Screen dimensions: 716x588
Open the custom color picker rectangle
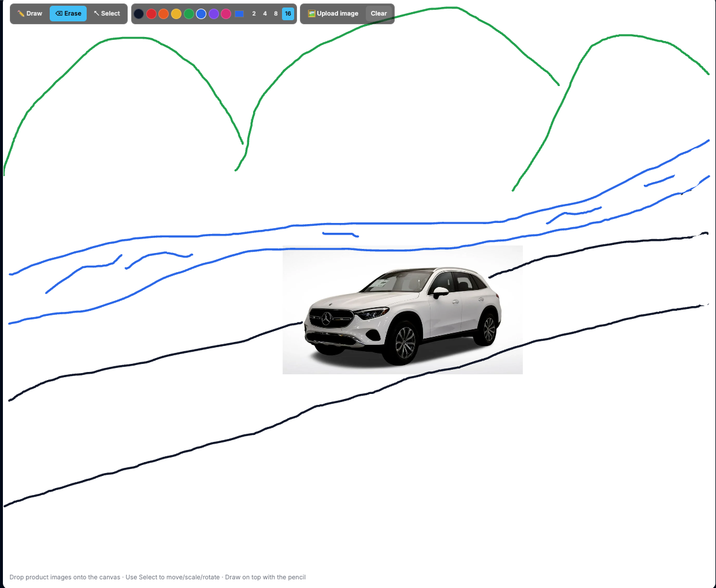coord(239,14)
